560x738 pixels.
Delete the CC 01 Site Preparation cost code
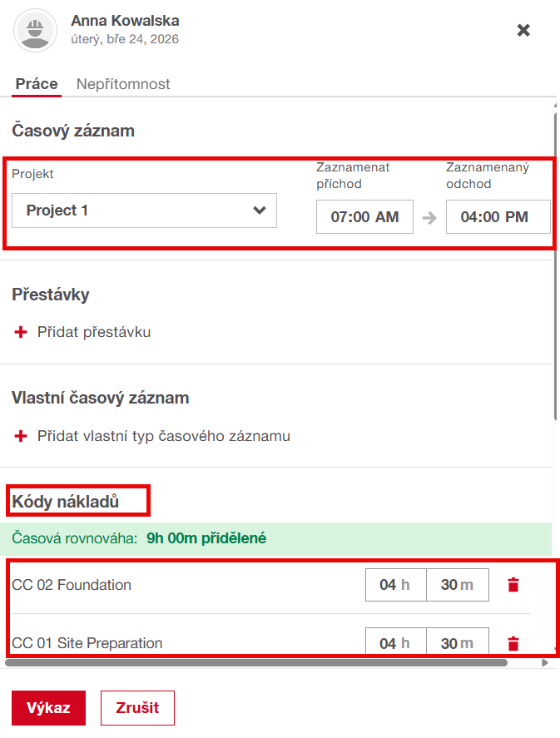(x=513, y=643)
